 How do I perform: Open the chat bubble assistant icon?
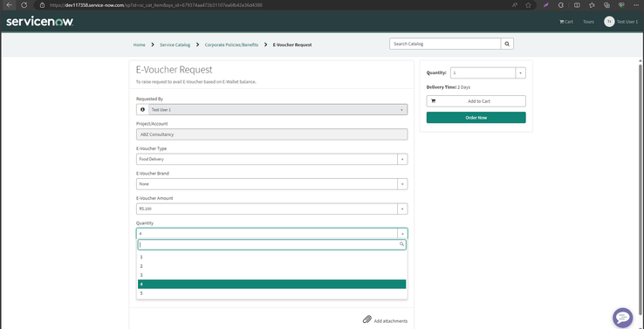click(623, 318)
